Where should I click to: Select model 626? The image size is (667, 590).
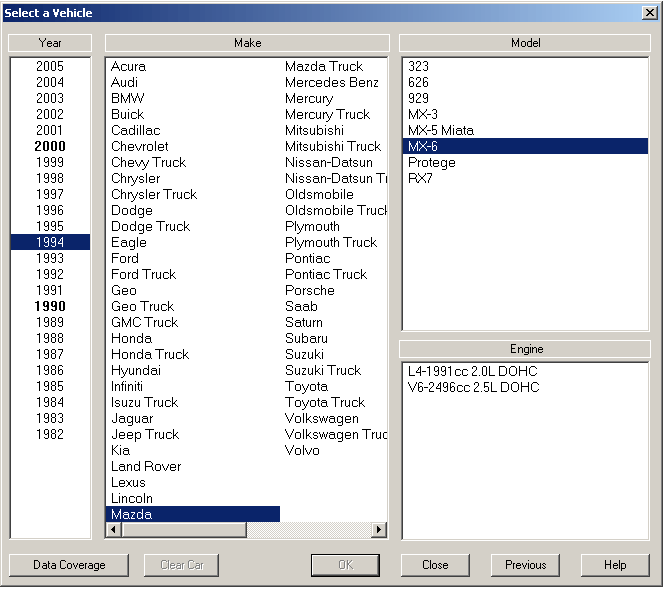point(525,83)
